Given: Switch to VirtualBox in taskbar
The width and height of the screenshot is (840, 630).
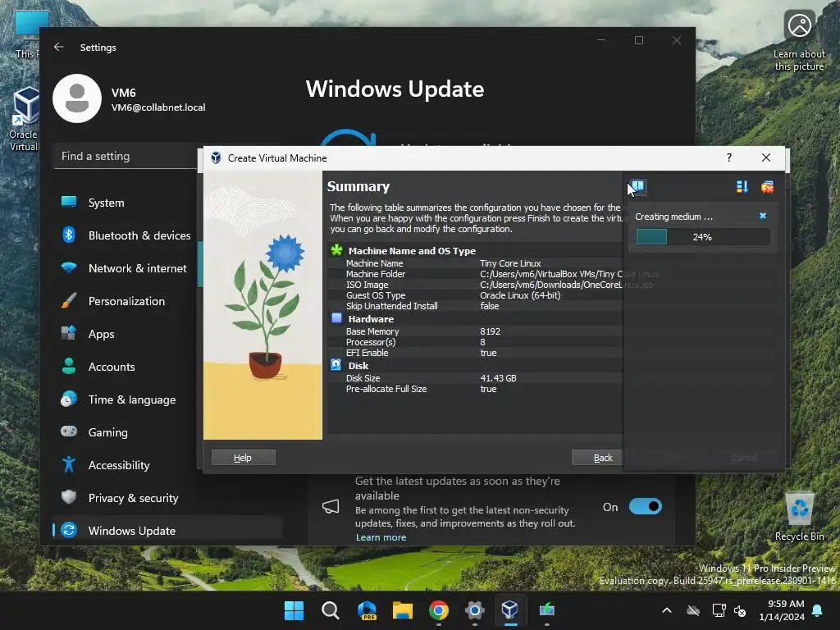Looking at the screenshot, I should coord(510,610).
